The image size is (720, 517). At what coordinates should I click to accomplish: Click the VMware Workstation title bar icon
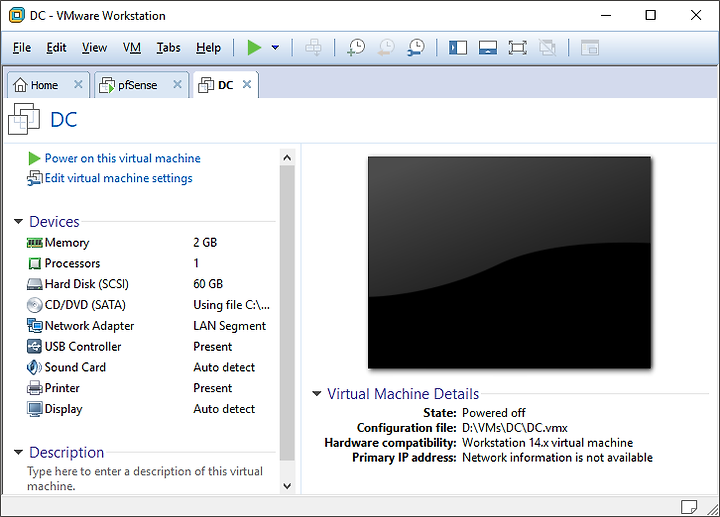[17, 15]
